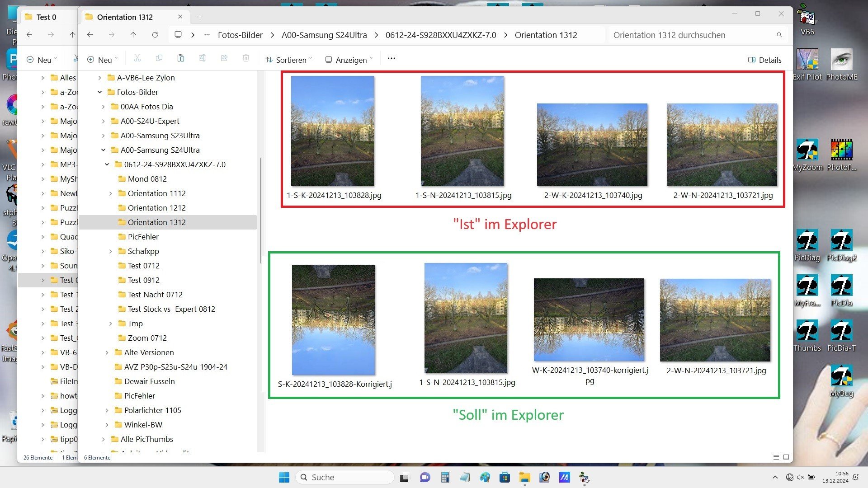Open File Explorer from the taskbar
This screenshot has height=488, width=868.
(x=524, y=477)
